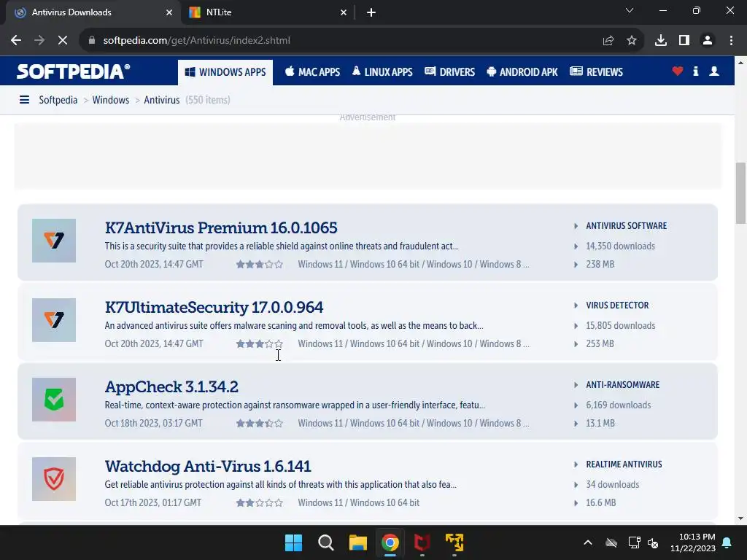
Task: Click the ANTIVIRUS SOFTWARE category label
Action: (627, 226)
